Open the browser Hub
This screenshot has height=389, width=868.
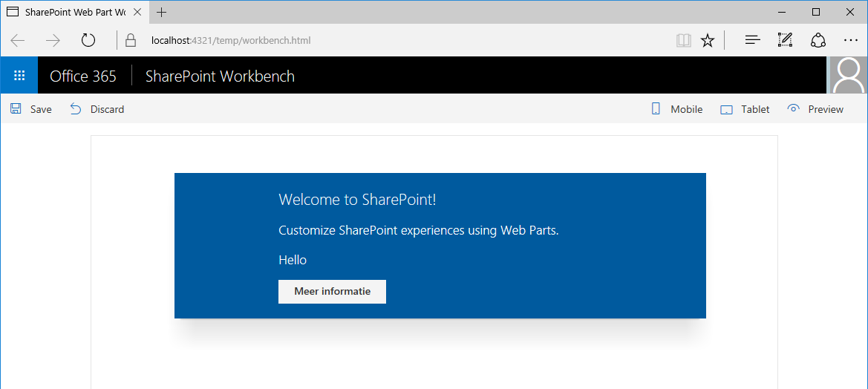[752, 40]
